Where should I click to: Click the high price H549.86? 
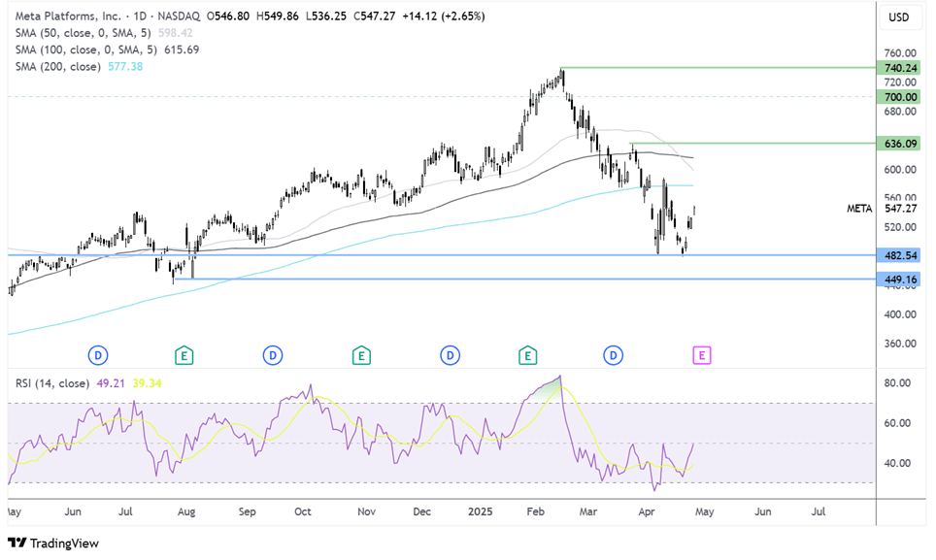[277, 16]
